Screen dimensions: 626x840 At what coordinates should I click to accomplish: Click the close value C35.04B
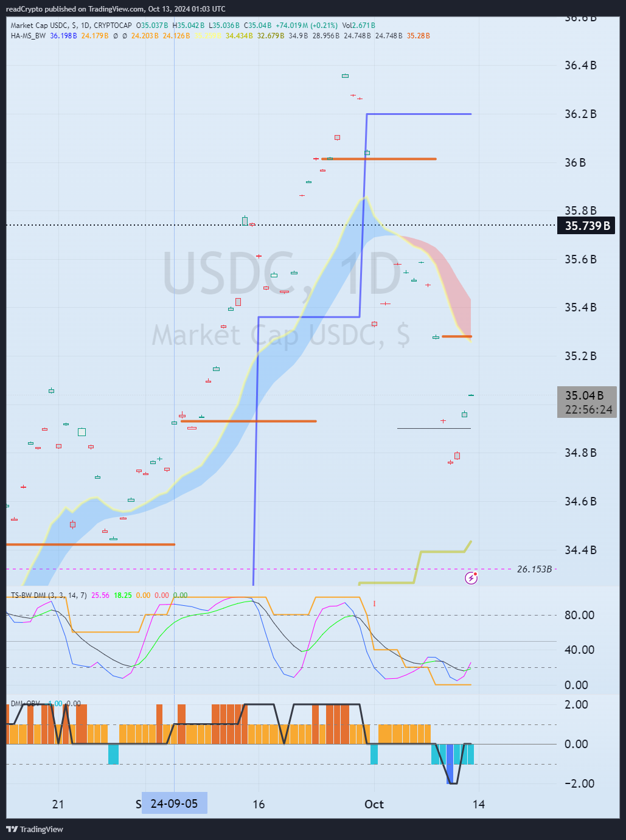pos(258,26)
